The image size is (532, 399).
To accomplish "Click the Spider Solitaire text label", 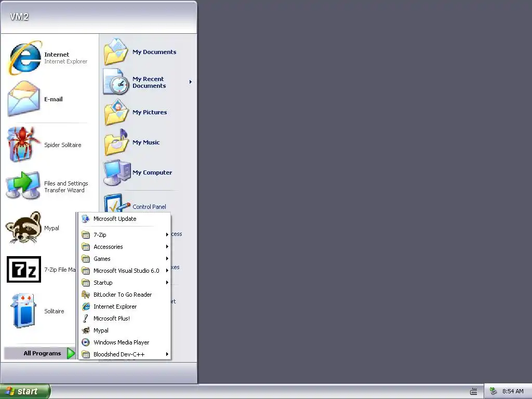I will point(63,145).
